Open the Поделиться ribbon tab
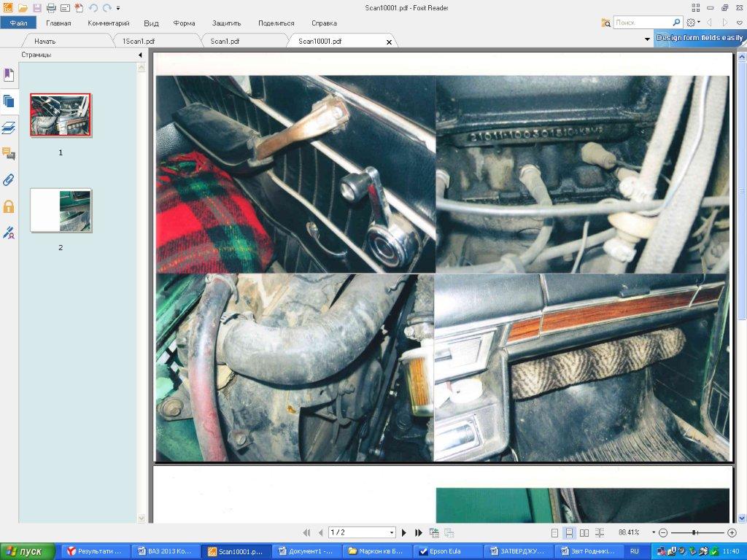 (x=276, y=23)
